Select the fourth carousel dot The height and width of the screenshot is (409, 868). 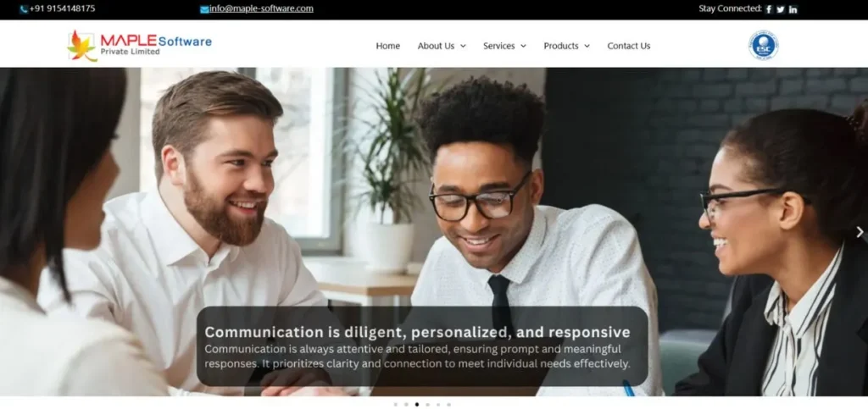(427, 405)
